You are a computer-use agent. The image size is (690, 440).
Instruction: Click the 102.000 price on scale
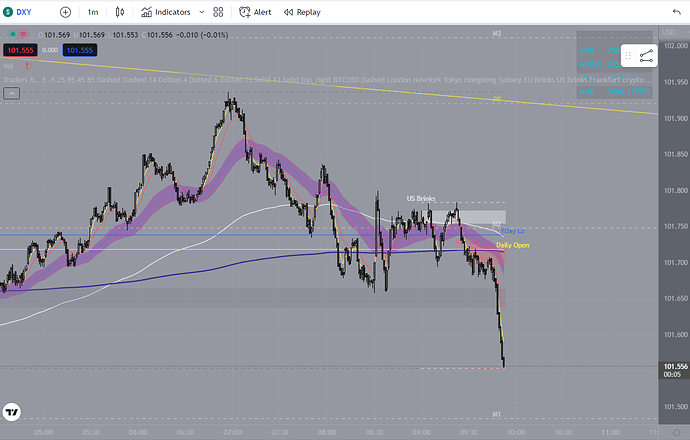675,46
